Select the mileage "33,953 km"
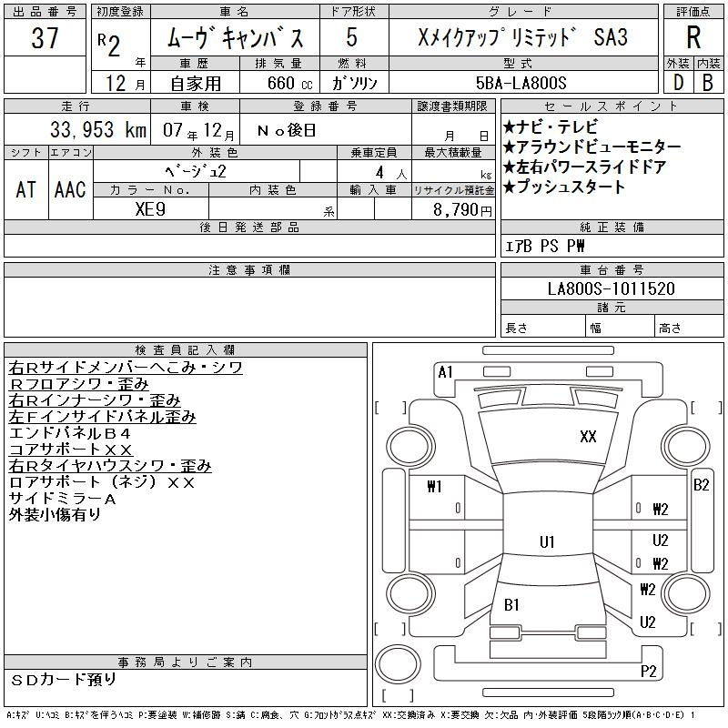This screenshot has width=728, height=728. 98,130
